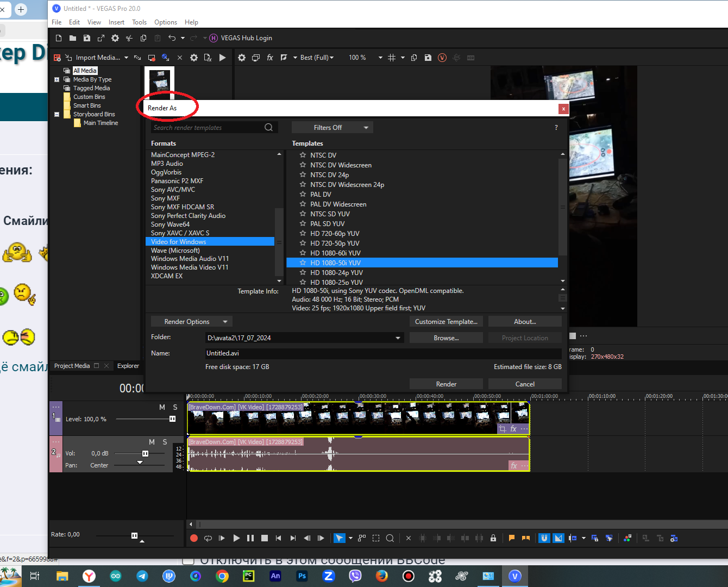The width and height of the screenshot is (728, 587).
Task: Toggle Split Screen View icon in preview
Action: pyautogui.click(x=284, y=58)
